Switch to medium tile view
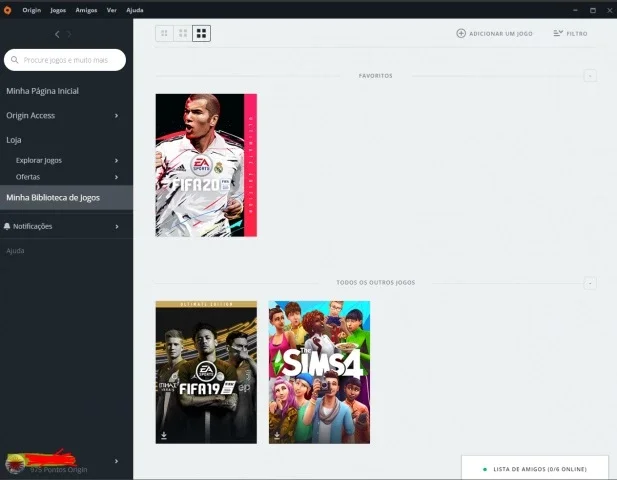 183,33
